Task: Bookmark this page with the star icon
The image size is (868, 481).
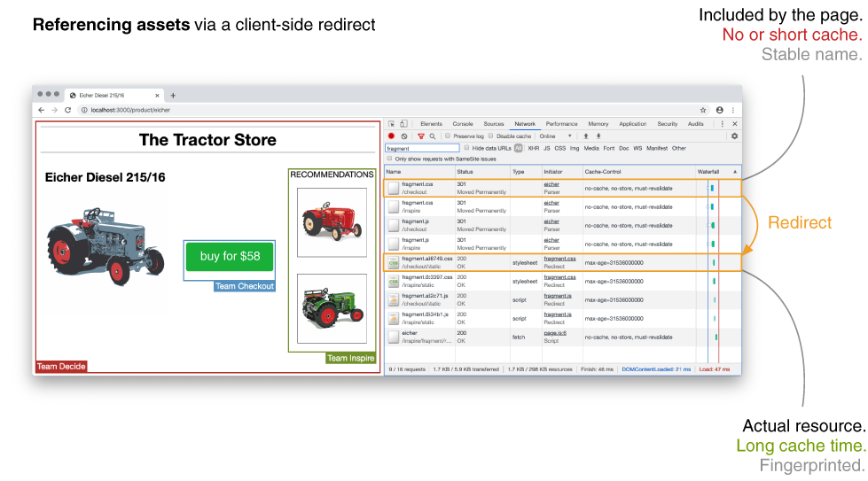Action: 703,110
